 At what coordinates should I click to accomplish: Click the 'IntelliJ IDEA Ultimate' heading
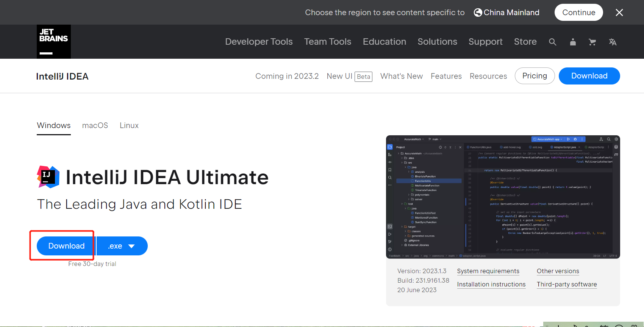click(x=167, y=177)
